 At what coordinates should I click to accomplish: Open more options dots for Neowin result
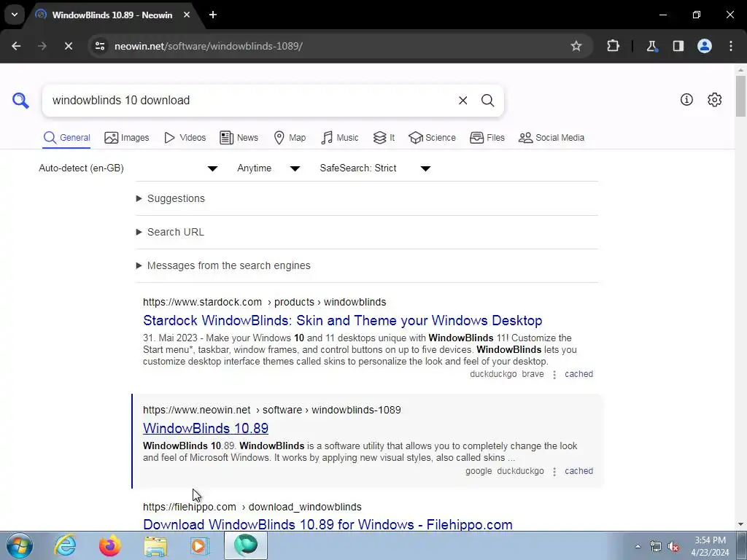point(554,472)
